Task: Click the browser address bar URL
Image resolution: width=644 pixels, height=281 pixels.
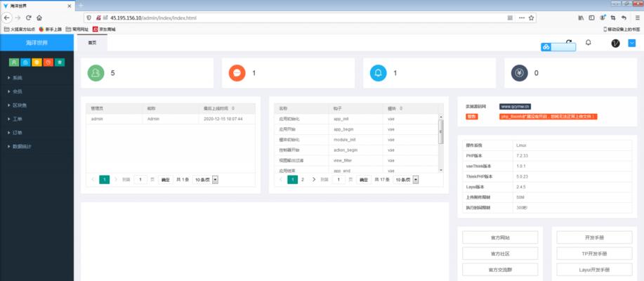Action: click(153, 18)
